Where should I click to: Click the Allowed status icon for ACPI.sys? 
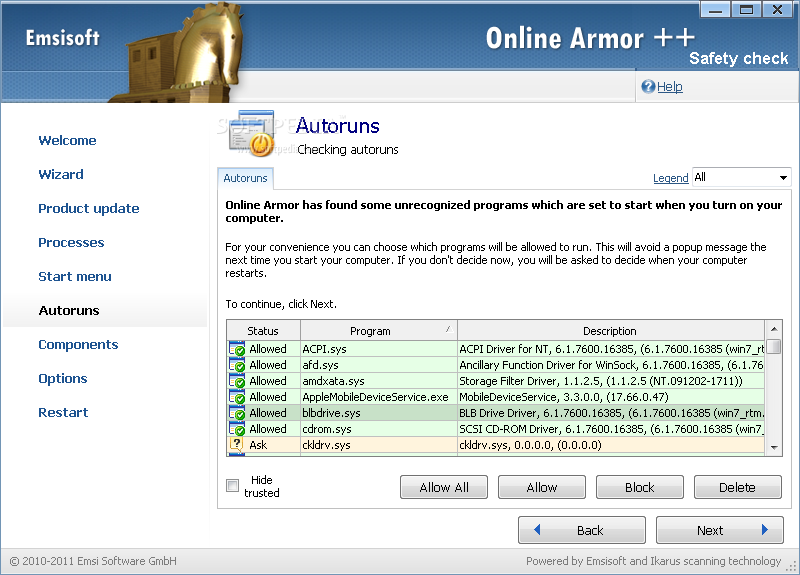click(237, 349)
